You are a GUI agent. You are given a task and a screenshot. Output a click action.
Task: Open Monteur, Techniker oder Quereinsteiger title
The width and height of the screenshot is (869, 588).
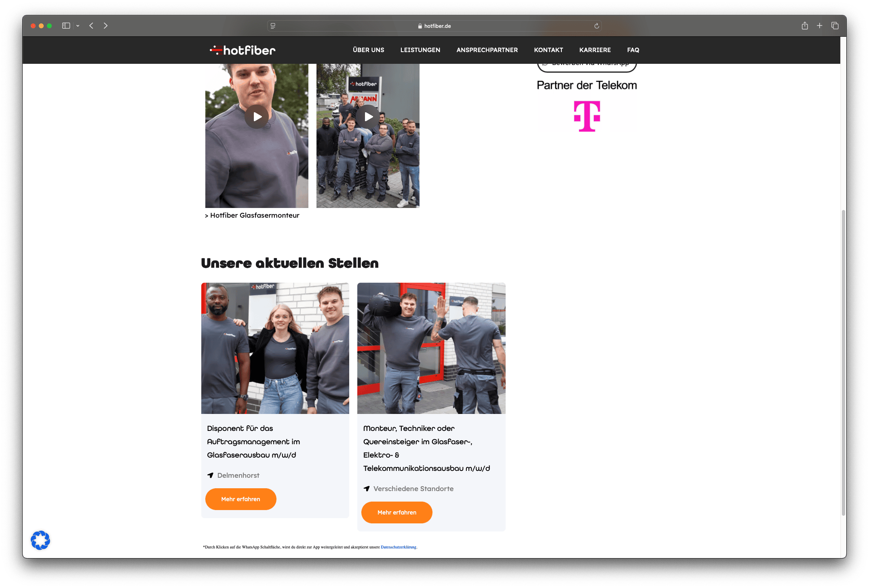point(426,448)
